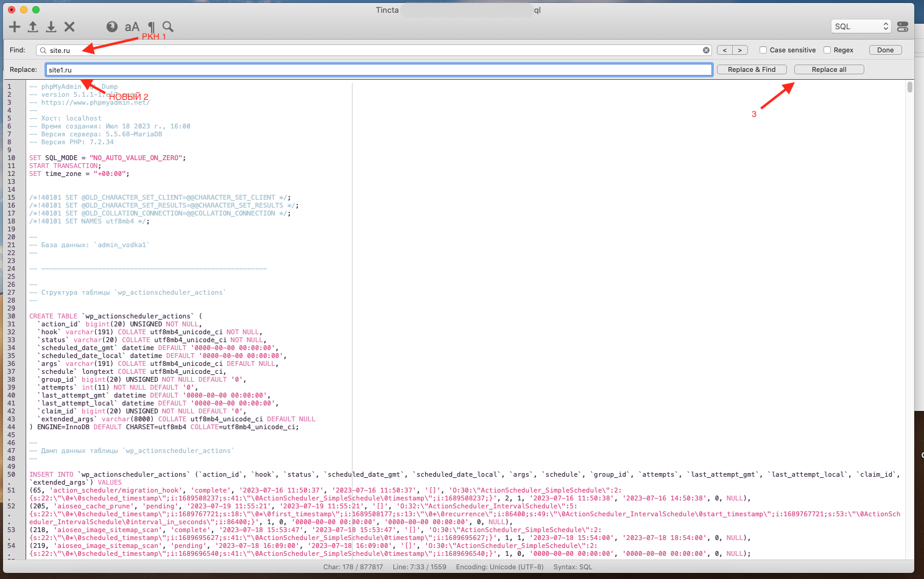Click the upload/open arrow toolbar icon
Screen dimensions: 924x579
click(x=33, y=27)
